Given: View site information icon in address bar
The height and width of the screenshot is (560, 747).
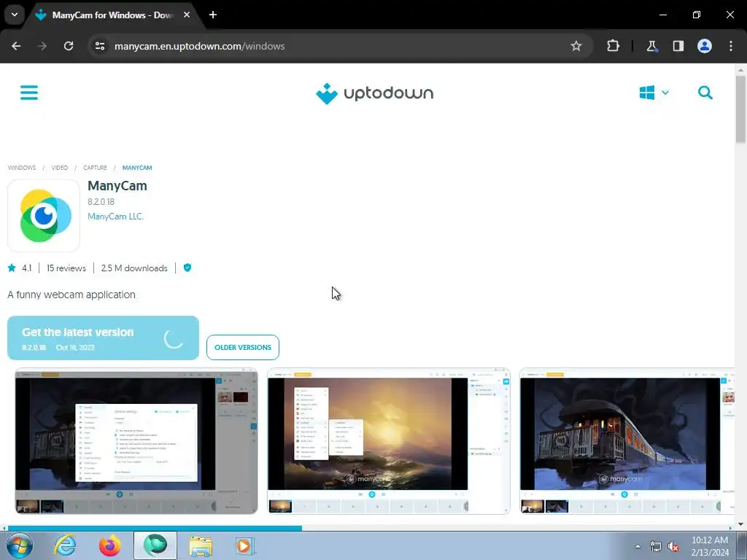Looking at the screenshot, I should click(x=100, y=46).
